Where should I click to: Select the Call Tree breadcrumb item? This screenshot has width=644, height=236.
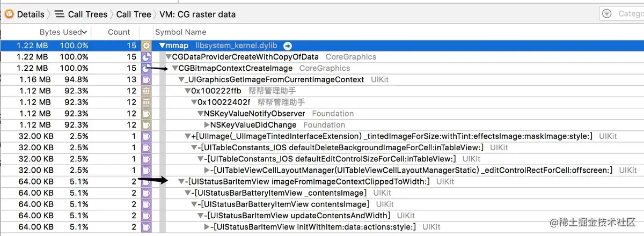(x=134, y=14)
